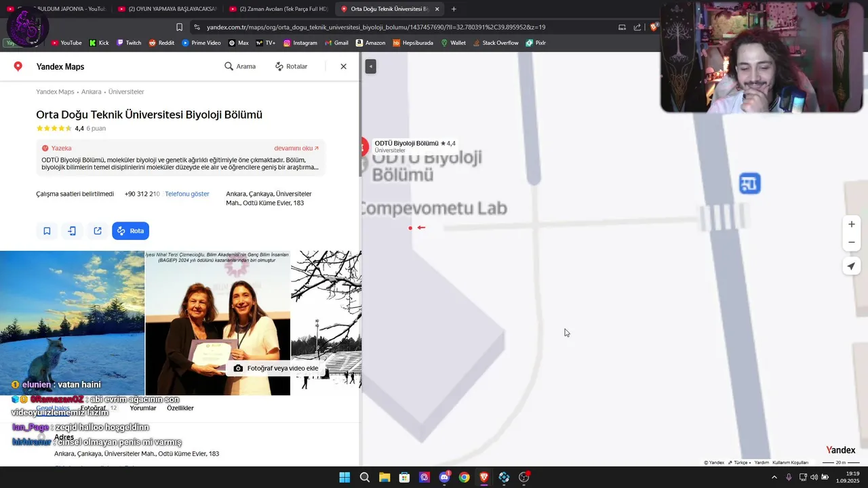Open Pixlr bookmark
The width and height of the screenshot is (868, 488).
536,43
